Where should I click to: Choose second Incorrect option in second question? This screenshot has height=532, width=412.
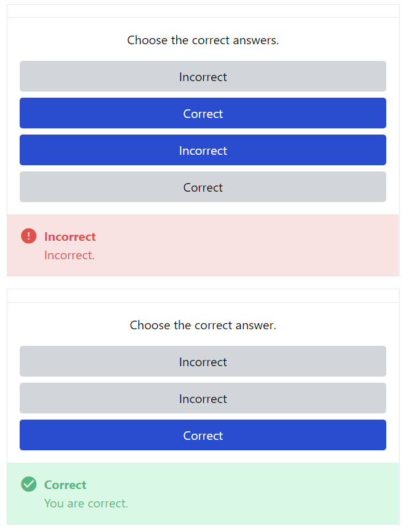coord(203,398)
